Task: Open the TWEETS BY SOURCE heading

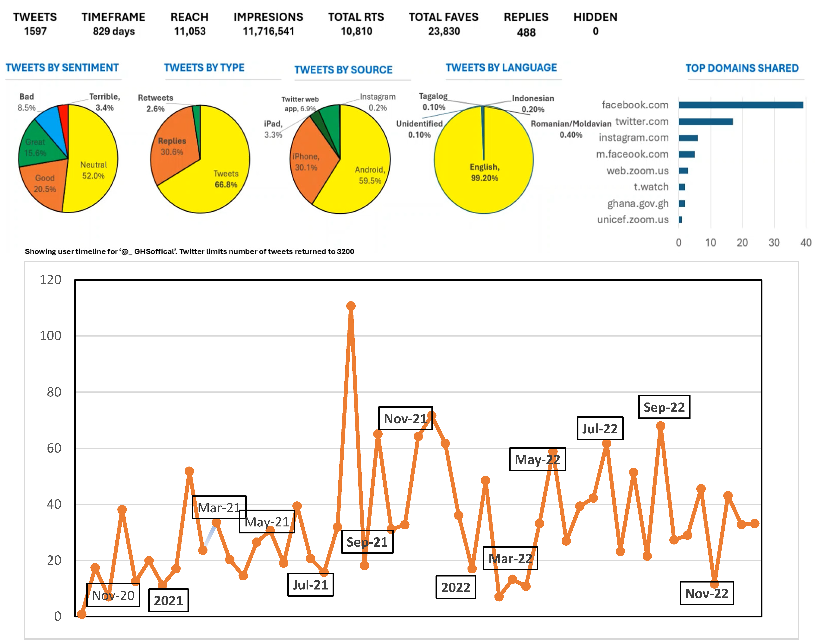Action: 343,70
